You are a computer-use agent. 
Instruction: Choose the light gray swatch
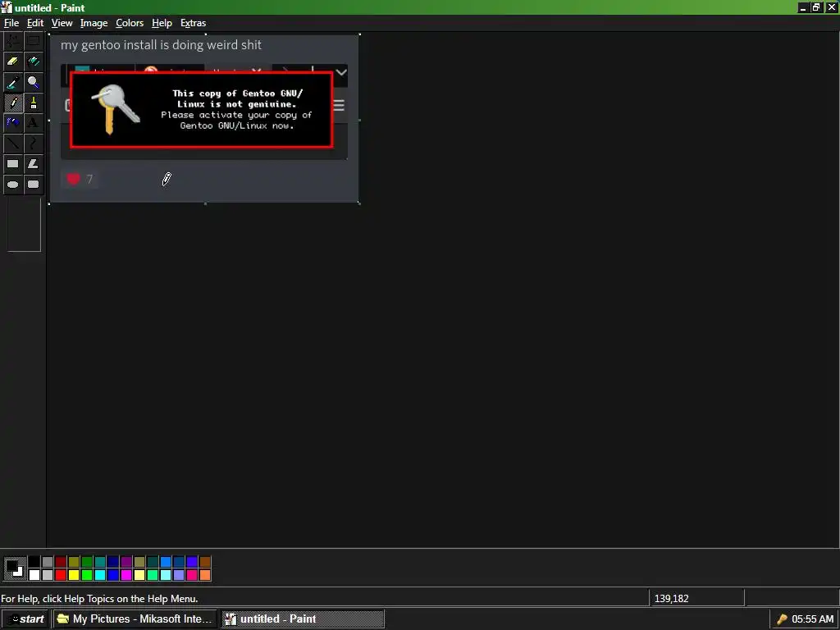[x=47, y=575]
